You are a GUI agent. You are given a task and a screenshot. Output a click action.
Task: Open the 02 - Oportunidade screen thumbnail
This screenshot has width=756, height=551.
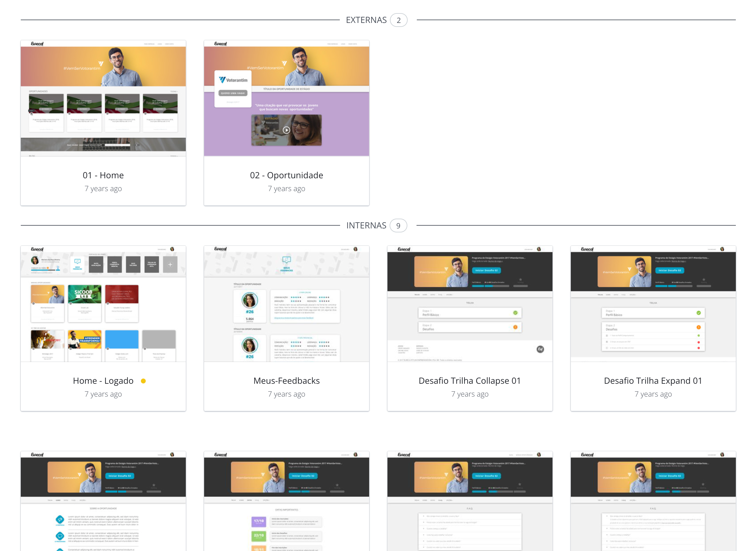287,98
